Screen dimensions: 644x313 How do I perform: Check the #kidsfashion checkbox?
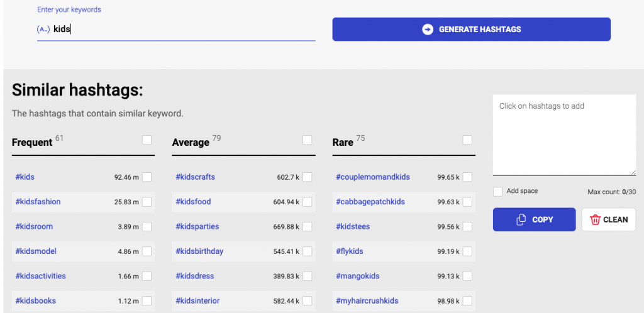[147, 202]
